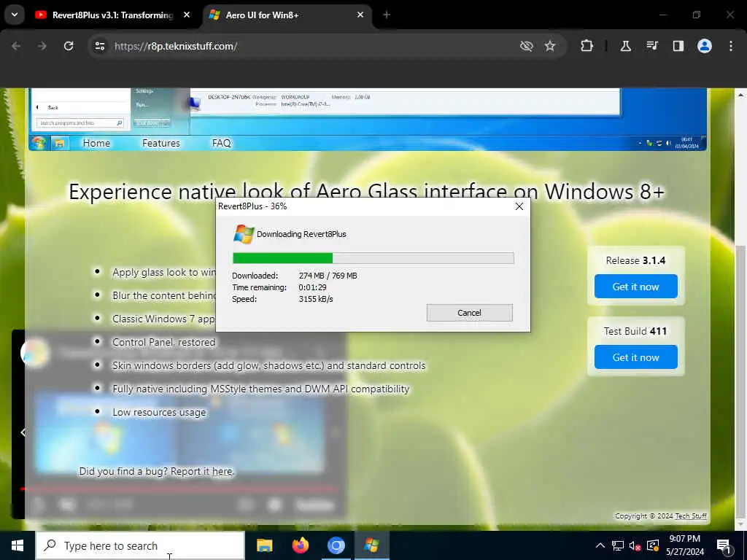Click the address bar URL r8p.teknixstuff.com

pos(176,46)
